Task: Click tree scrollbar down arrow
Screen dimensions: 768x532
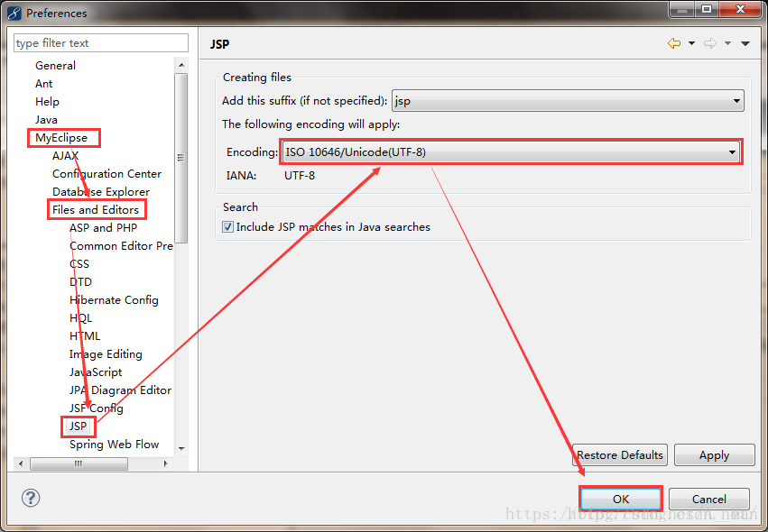Action: [181, 448]
